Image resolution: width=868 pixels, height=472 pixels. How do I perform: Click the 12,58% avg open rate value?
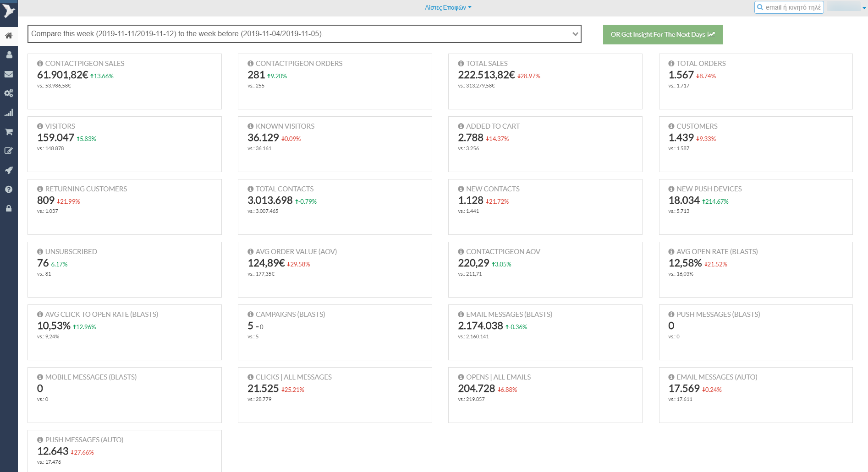685,263
